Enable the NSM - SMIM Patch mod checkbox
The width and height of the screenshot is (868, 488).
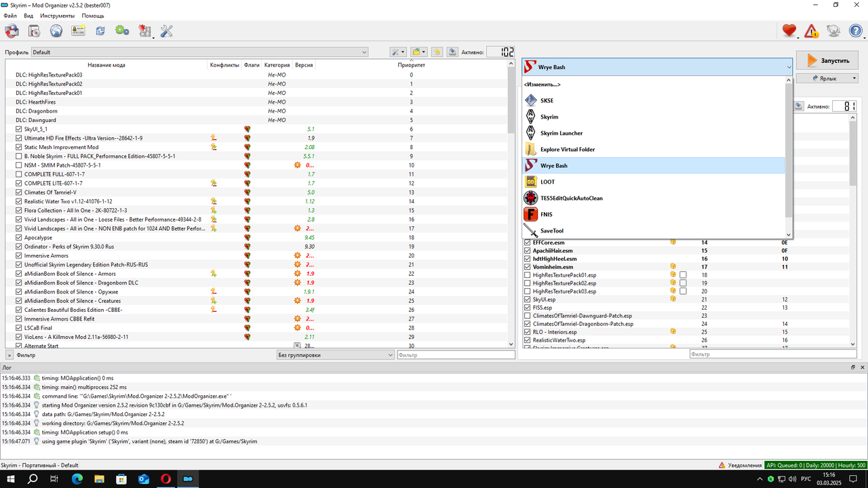pyautogui.click(x=19, y=165)
